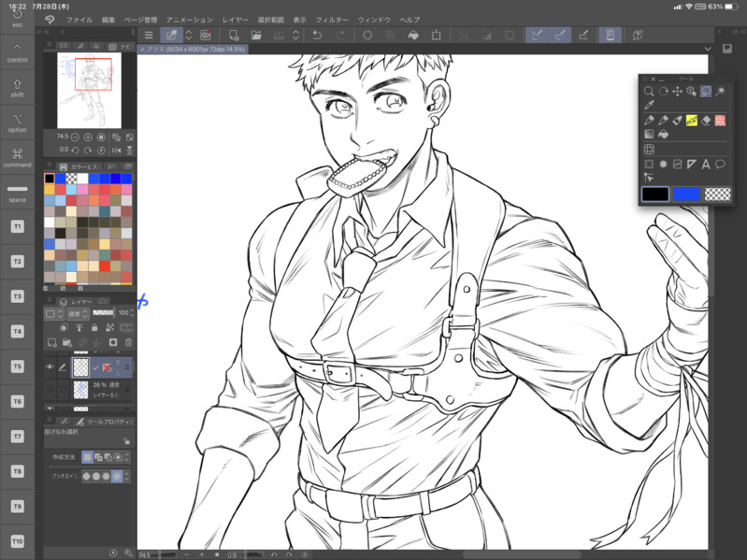Toggle tool property lock icon
Screen dimensions: 747x560
(126, 441)
